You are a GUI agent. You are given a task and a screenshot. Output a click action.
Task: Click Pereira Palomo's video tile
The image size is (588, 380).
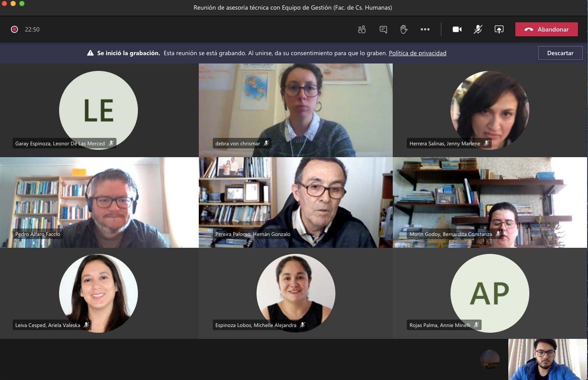pos(296,201)
